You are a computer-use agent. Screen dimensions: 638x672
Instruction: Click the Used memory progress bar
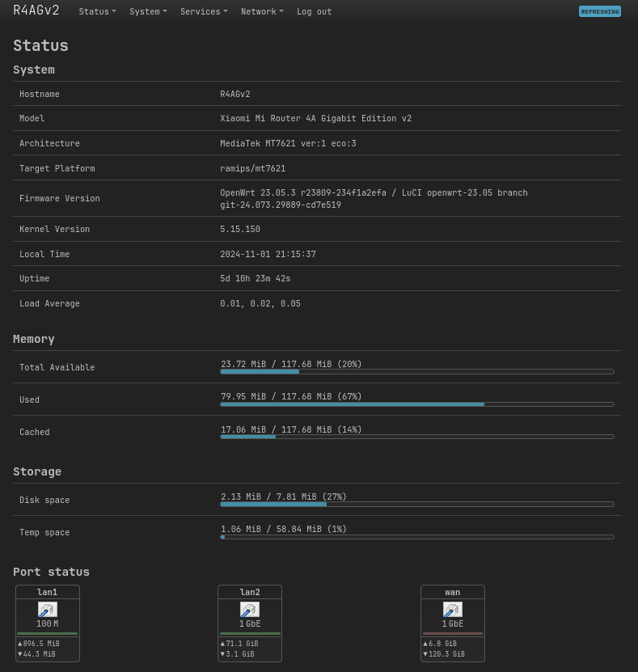tap(417, 404)
